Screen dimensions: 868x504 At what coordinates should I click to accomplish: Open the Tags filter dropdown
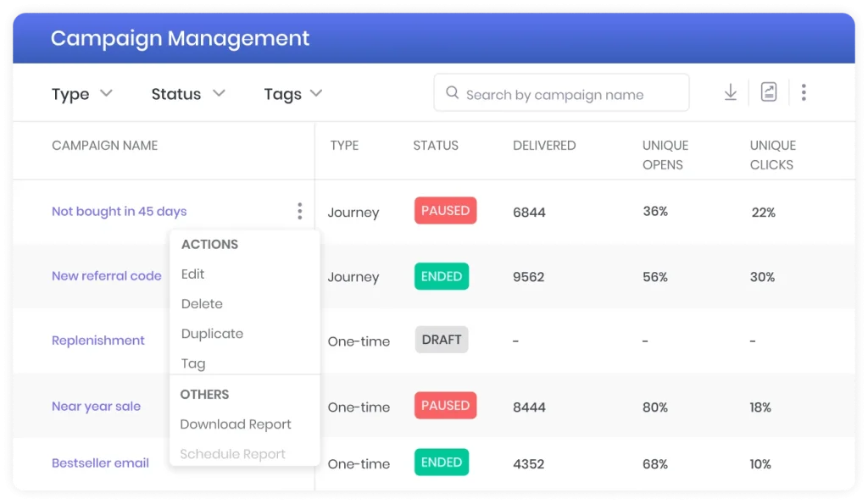[x=292, y=93]
